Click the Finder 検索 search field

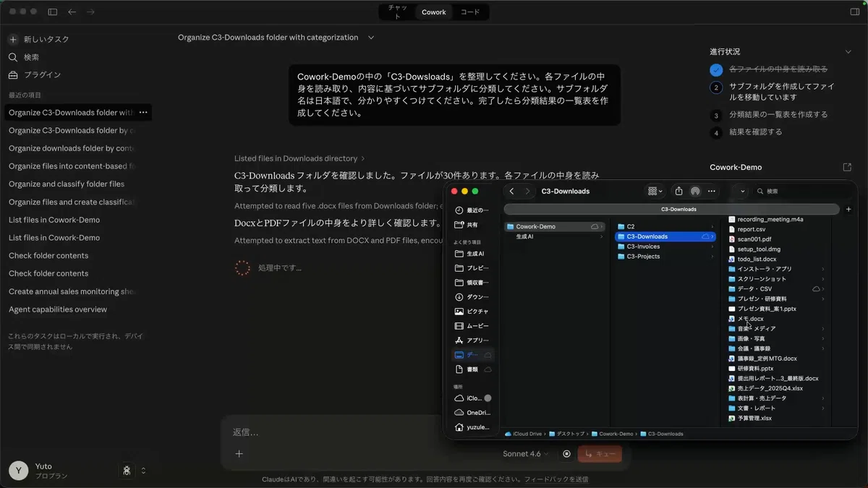point(801,192)
